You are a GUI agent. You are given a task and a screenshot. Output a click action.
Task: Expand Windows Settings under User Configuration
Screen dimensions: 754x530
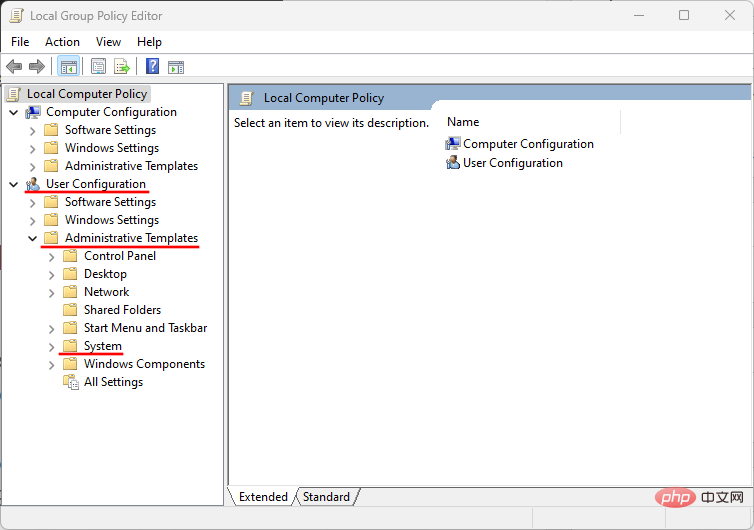[32, 221]
